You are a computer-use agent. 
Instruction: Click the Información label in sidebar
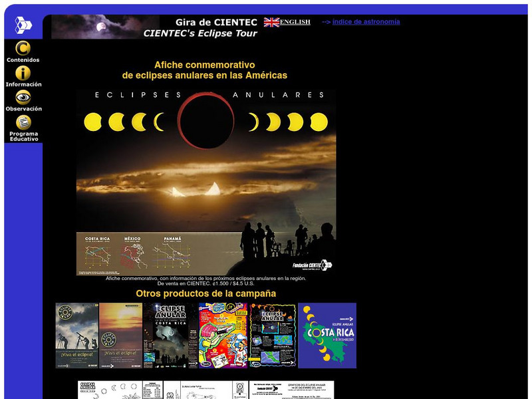[23, 84]
